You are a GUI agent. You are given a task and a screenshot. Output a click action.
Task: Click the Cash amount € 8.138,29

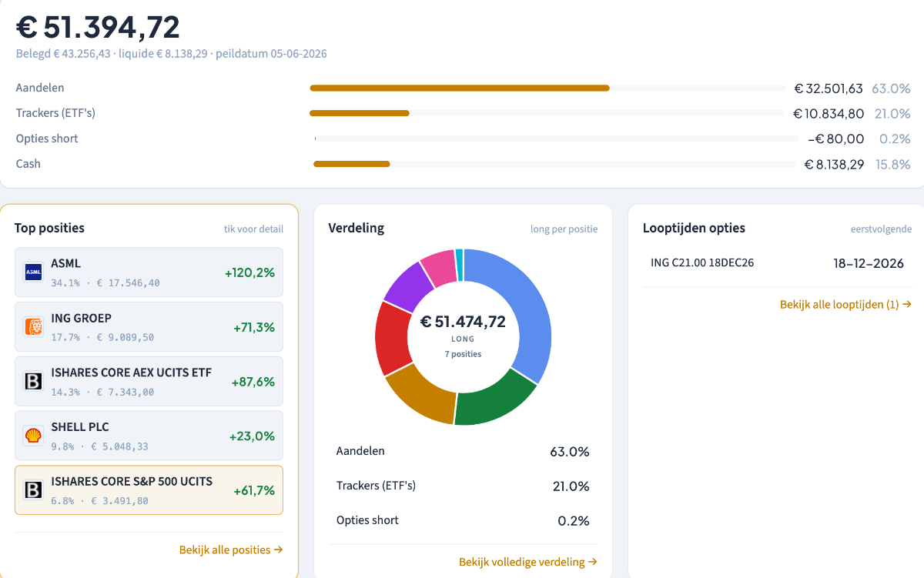point(834,164)
